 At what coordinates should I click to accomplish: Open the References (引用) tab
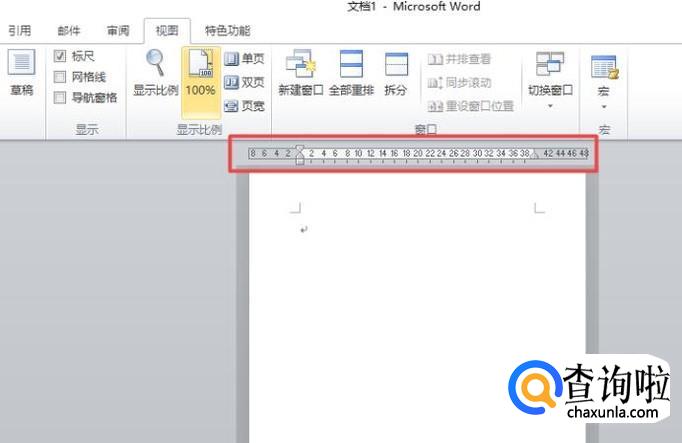click(x=20, y=30)
